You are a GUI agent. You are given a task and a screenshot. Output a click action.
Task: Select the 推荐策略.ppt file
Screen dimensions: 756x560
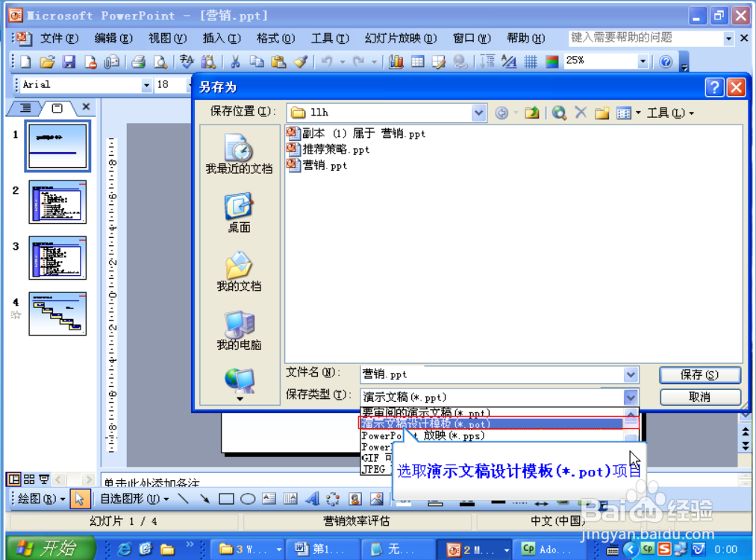click(x=328, y=149)
